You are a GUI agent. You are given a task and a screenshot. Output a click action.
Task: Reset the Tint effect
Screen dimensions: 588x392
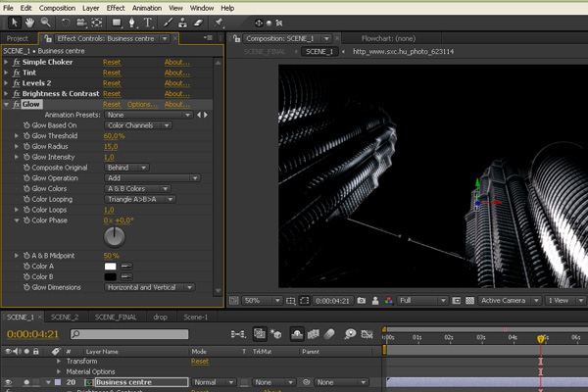tap(112, 73)
